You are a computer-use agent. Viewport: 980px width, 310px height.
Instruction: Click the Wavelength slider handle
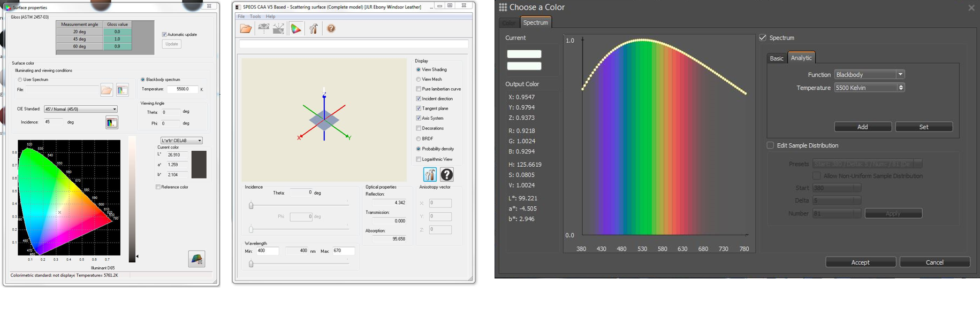(251, 263)
